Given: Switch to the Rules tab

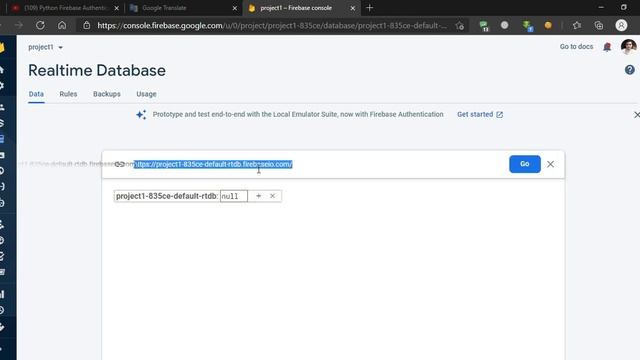Looking at the screenshot, I should (68, 94).
